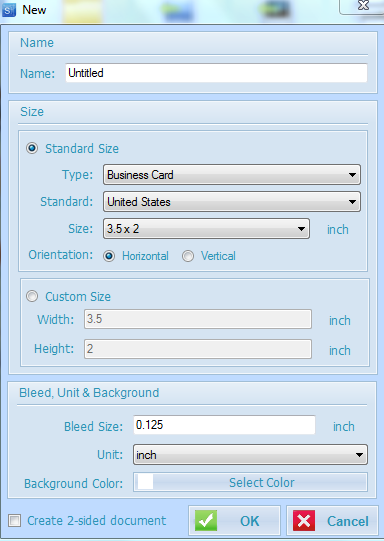Click the white background color swatch
Image resolution: width=384 pixels, height=541 pixels.
145,482
